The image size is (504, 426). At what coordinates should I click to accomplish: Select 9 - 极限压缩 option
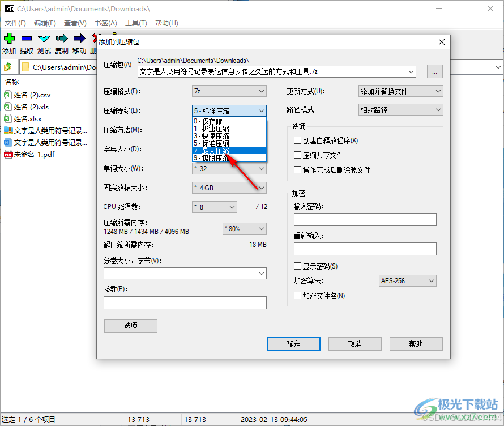pyautogui.click(x=229, y=158)
